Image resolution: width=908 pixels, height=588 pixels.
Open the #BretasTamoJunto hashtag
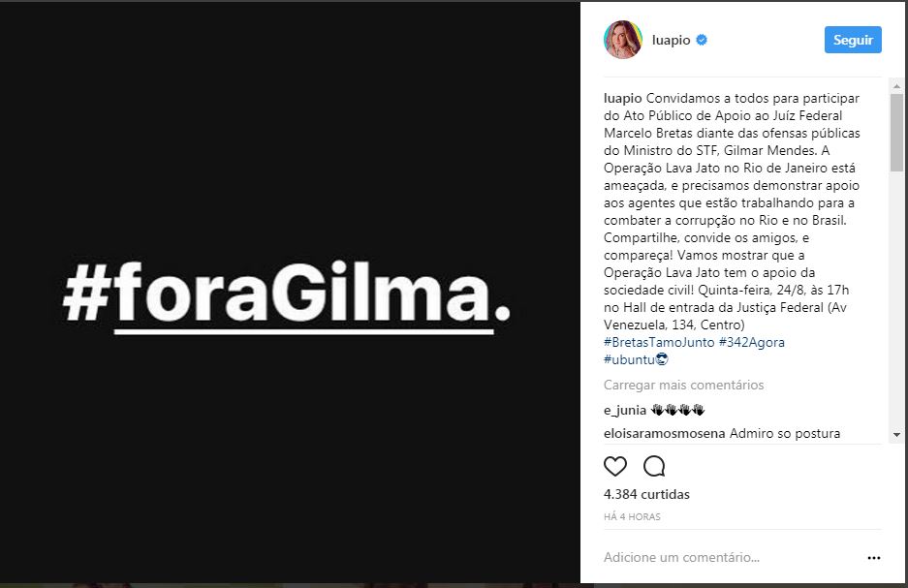coord(659,342)
